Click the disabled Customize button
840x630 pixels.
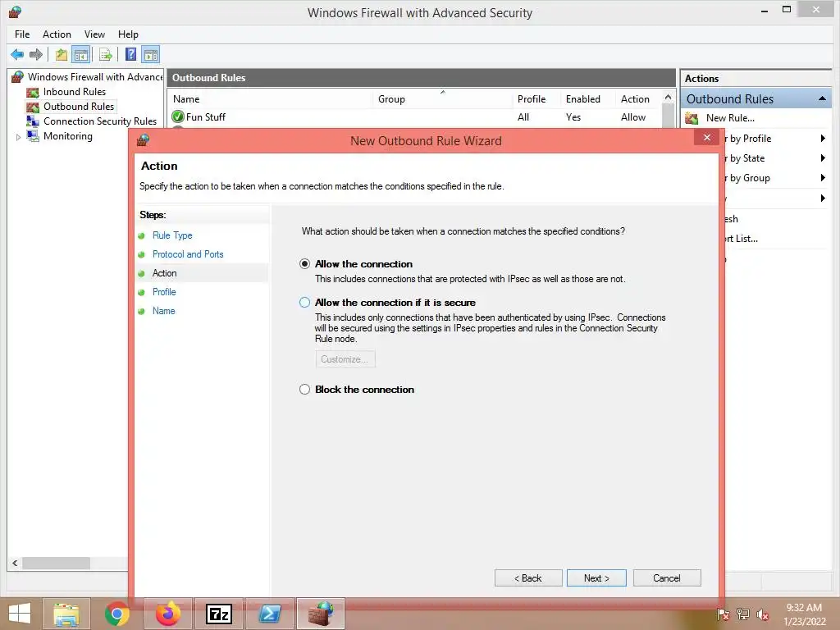(x=345, y=359)
